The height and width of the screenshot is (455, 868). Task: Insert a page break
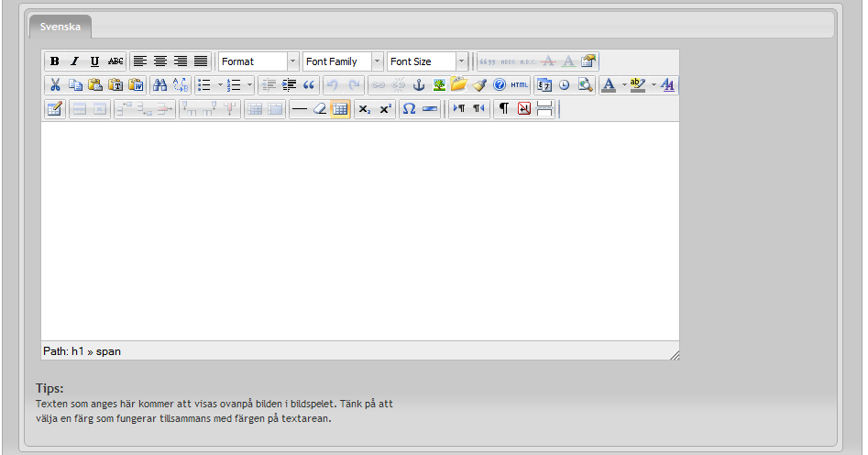(544, 109)
